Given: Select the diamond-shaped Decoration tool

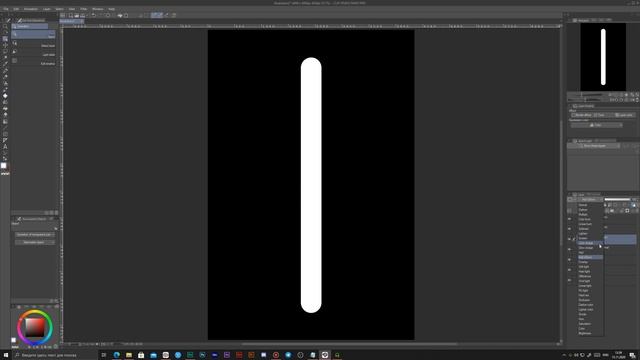Looking at the screenshot, I should coord(5,96).
